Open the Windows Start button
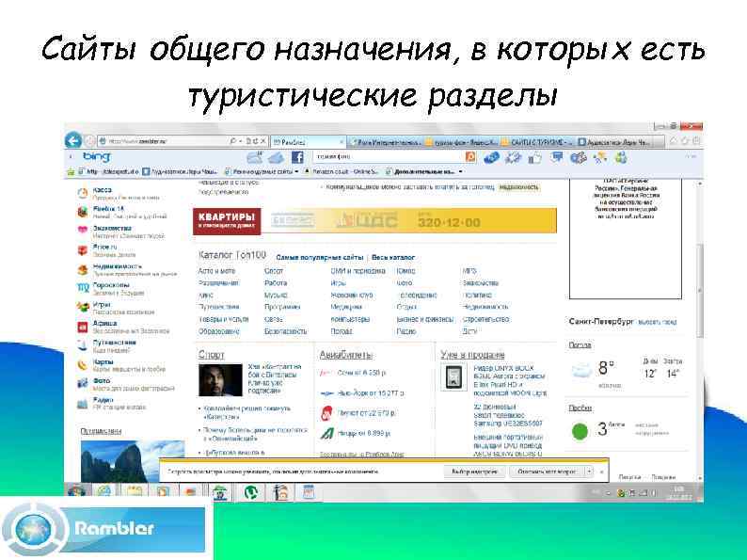The image size is (747, 560). (76, 491)
